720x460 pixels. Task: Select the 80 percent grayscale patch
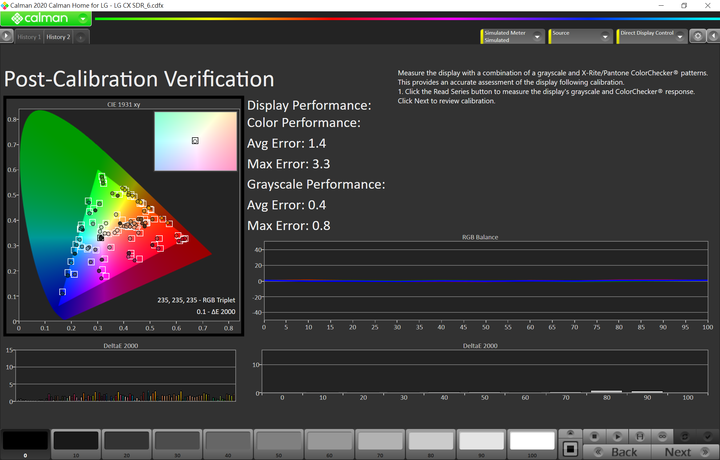(431, 443)
